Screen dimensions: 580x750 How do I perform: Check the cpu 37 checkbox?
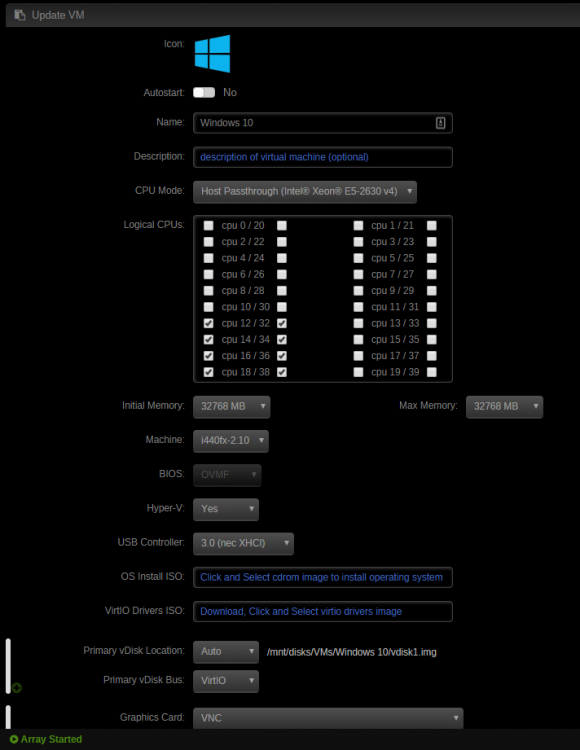(x=432, y=356)
